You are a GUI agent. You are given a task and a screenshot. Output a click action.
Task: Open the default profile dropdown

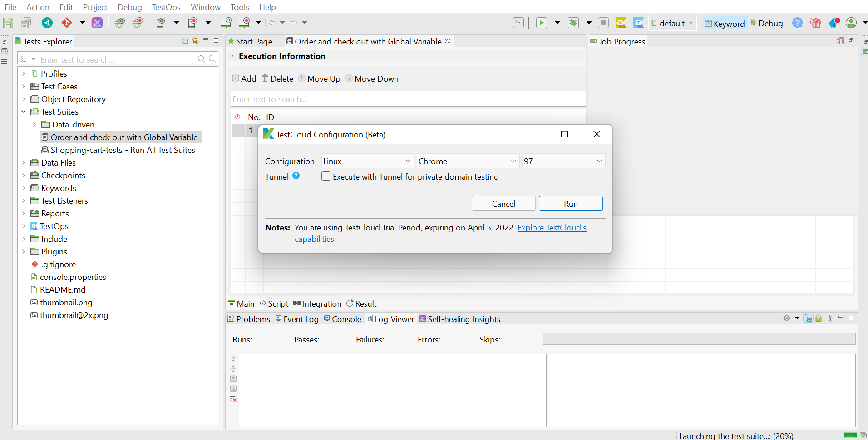click(x=672, y=23)
